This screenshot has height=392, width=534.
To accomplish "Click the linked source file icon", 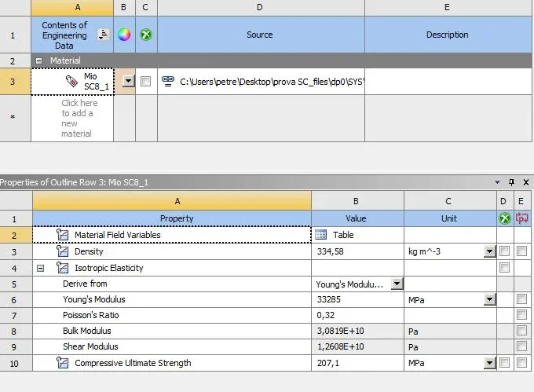I will pos(167,81).
